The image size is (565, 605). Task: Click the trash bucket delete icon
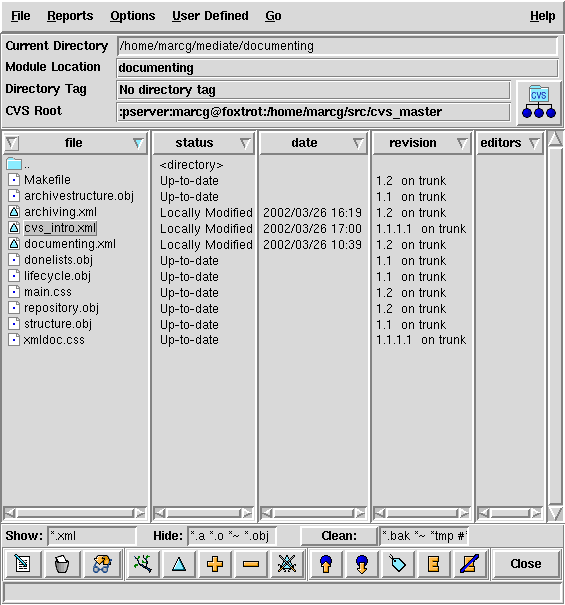coord(62,564)
